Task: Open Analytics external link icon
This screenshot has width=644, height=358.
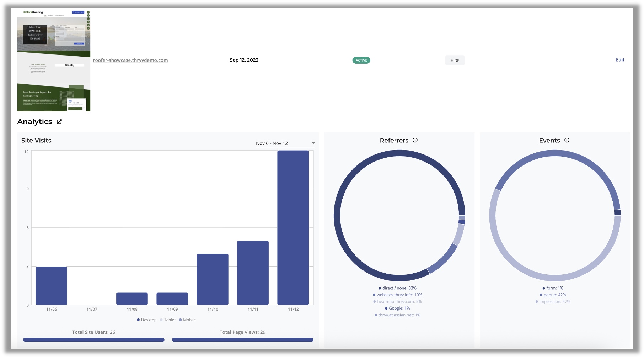Action: click(x=59, y=122)
